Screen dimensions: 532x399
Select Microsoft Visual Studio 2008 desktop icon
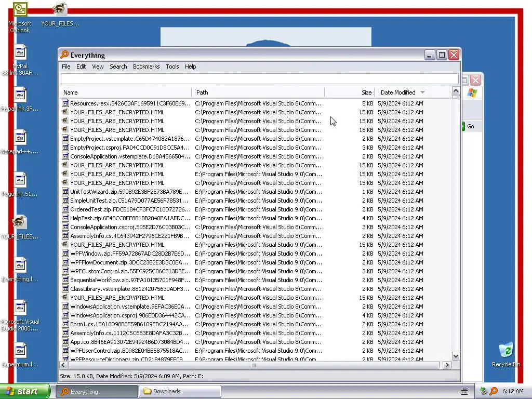click(x=20, y=316)
